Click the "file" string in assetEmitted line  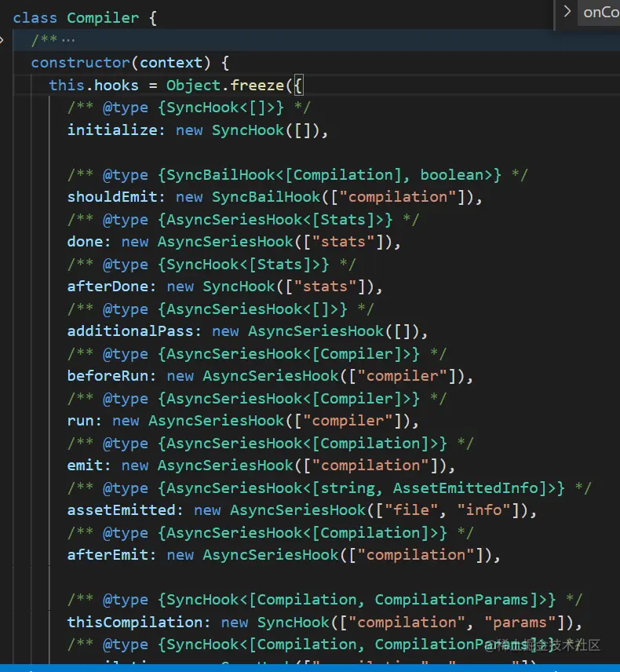coord(411,510)
